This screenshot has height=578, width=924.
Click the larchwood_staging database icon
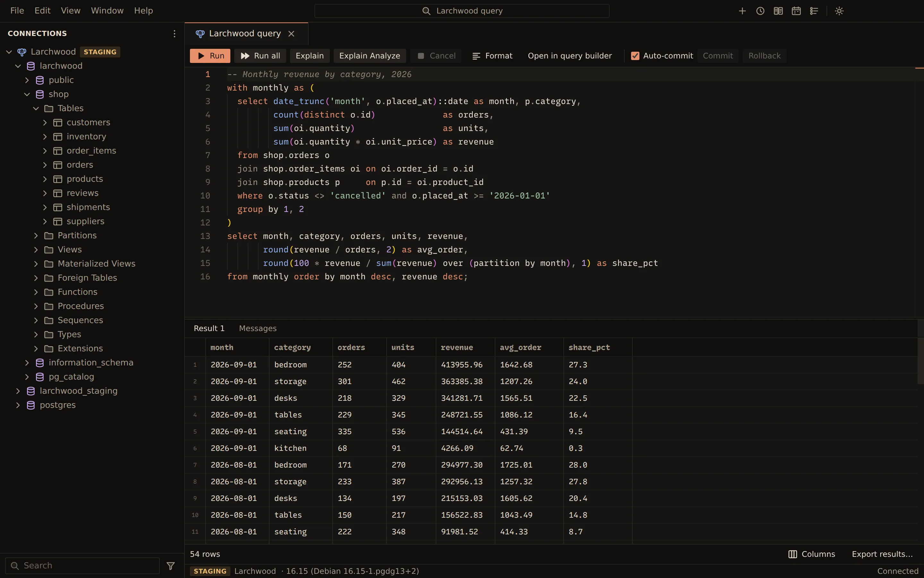tap(31, 391)
